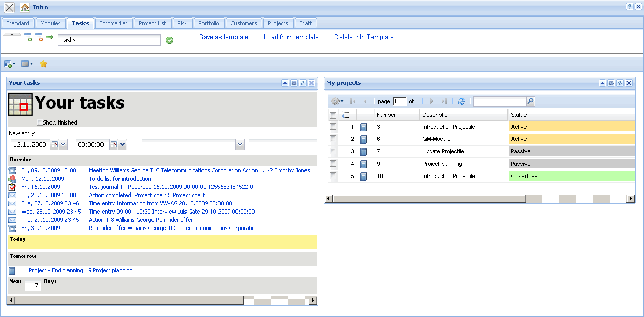
Task: Click the search magnifier in My projects
Action: tap(531, 101)
